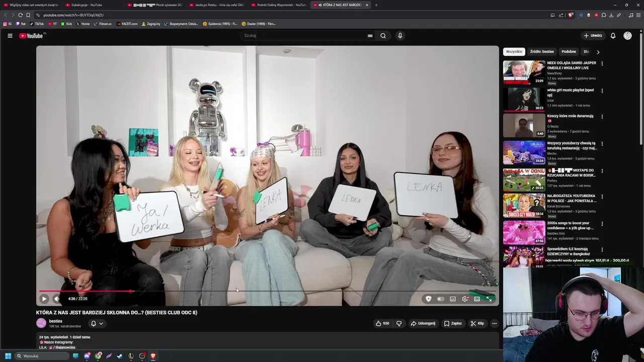Open the Windows Start menu

click(x=8, y=356)
